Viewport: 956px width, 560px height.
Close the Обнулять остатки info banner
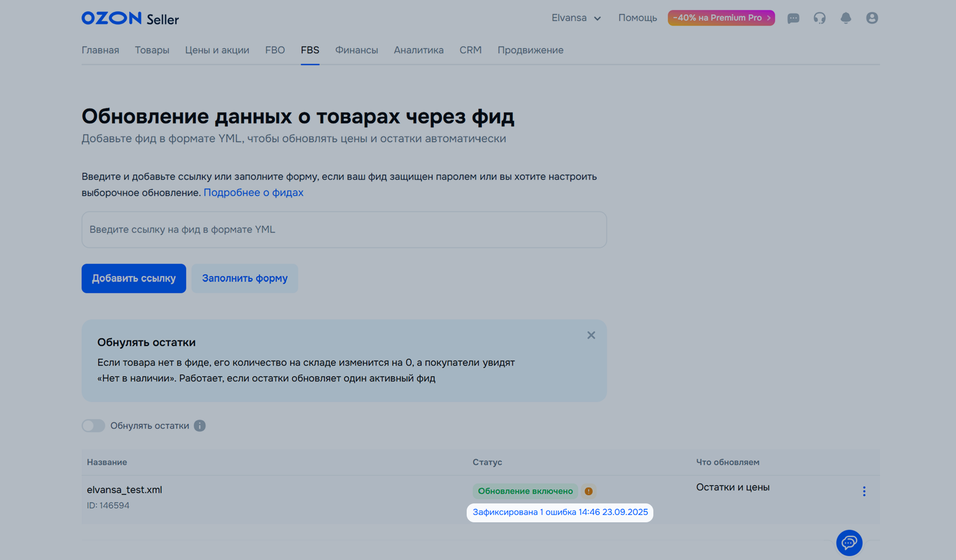[x=591, y=335]
